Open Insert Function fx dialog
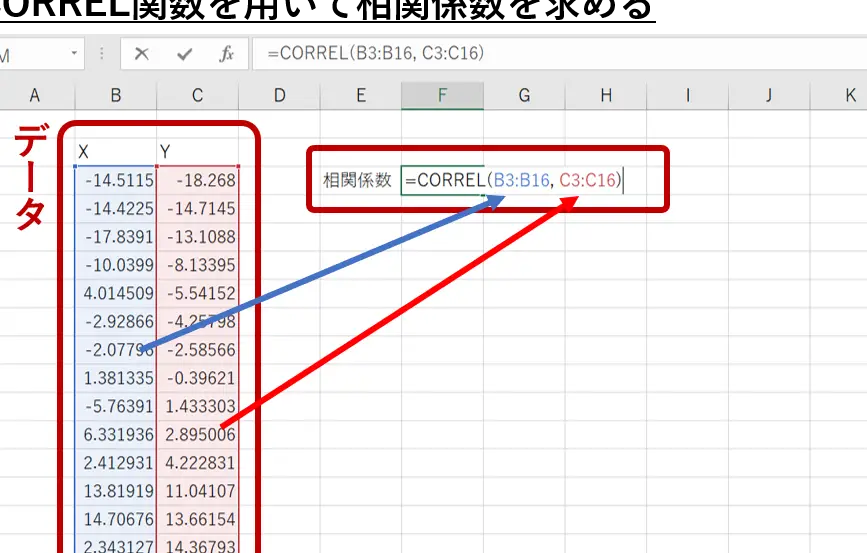This screenshot has width=867, height=553. (x=227, y=54)
